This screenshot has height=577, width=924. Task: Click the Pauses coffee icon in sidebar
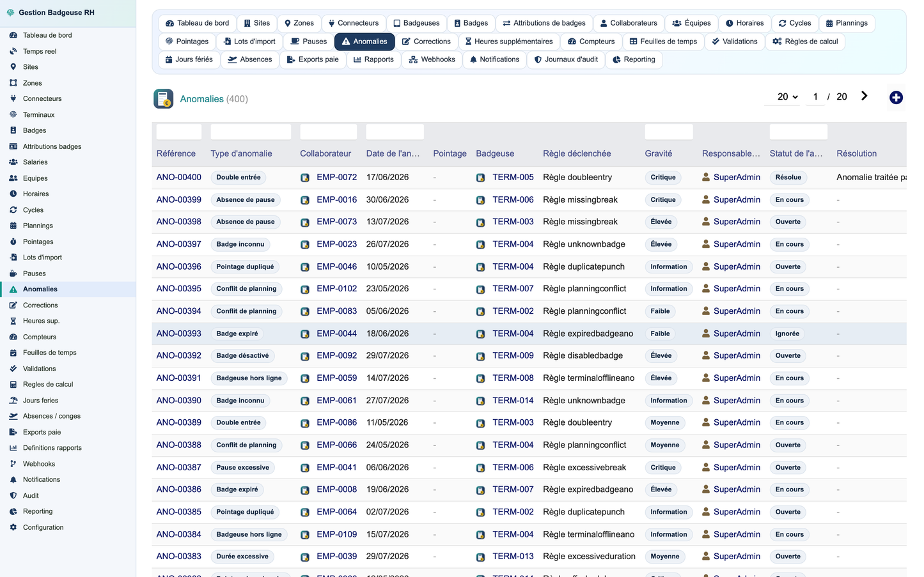(13, 273)
